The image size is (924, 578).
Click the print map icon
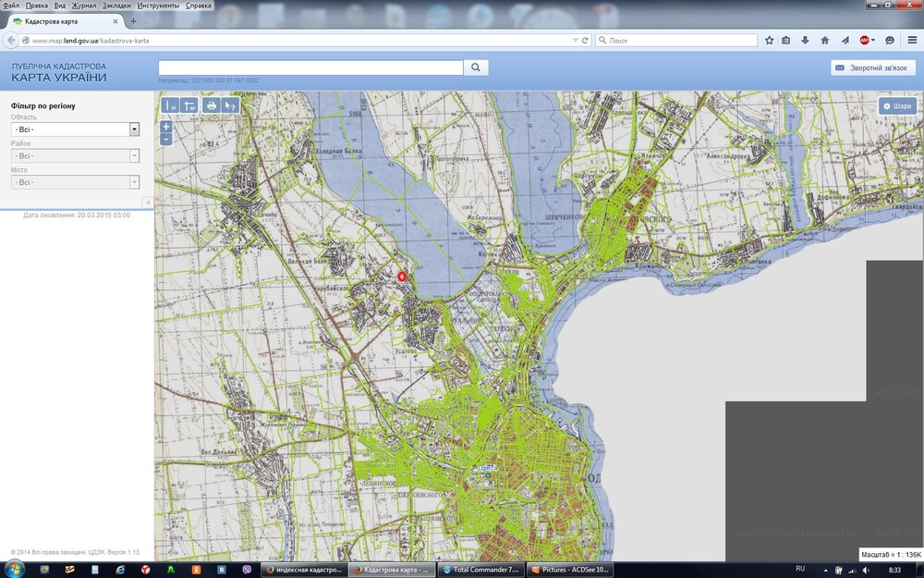[212, 106]
